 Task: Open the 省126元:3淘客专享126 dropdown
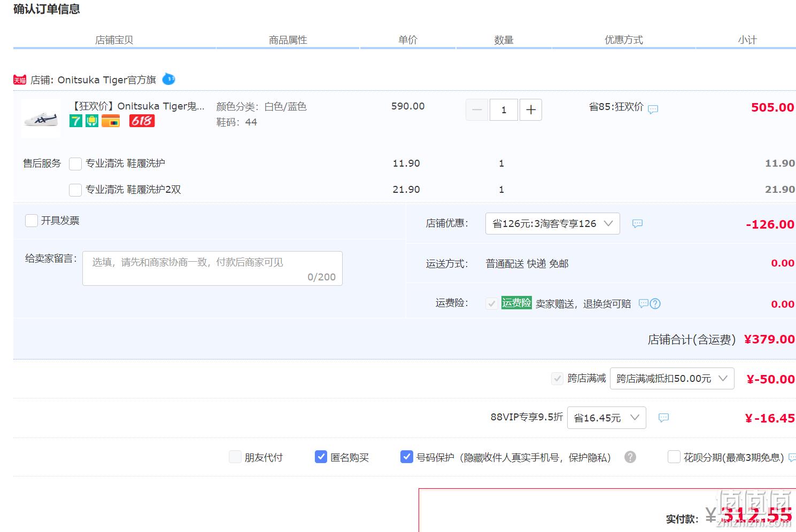click(553, 223)
